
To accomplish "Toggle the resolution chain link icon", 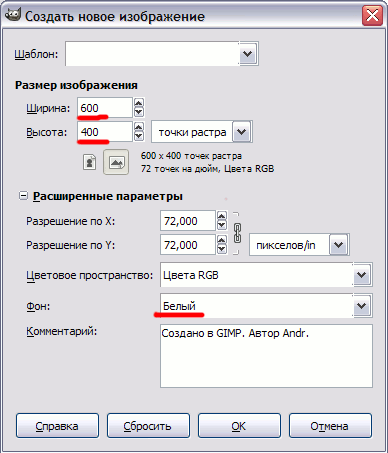I will tap(237, 233).
